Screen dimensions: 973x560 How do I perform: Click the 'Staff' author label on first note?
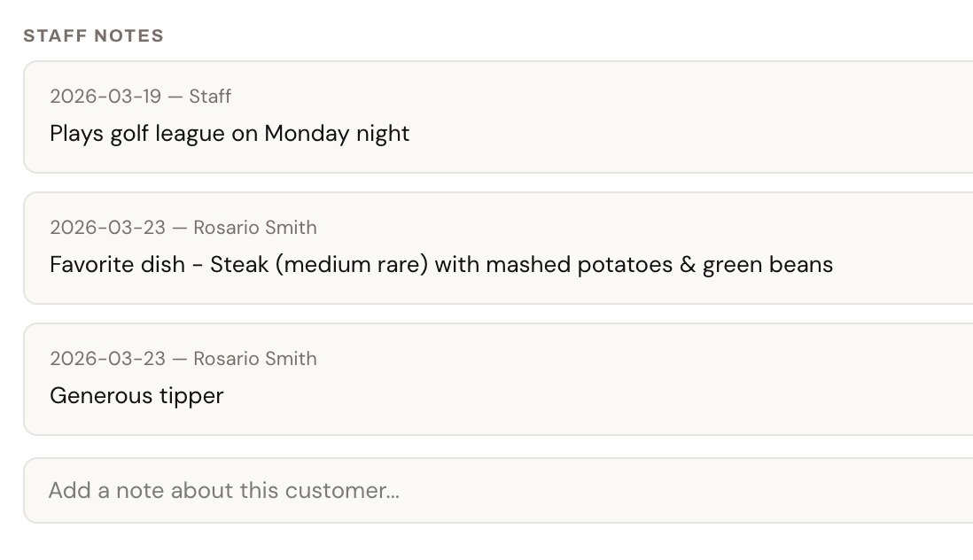coord(210,96)
